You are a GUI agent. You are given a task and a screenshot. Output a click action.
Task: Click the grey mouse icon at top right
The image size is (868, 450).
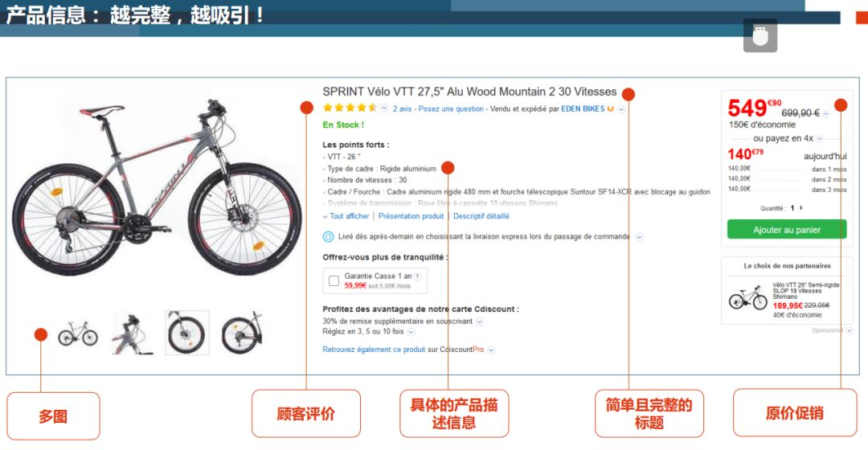pyautogui.click(x=760, y=35)
